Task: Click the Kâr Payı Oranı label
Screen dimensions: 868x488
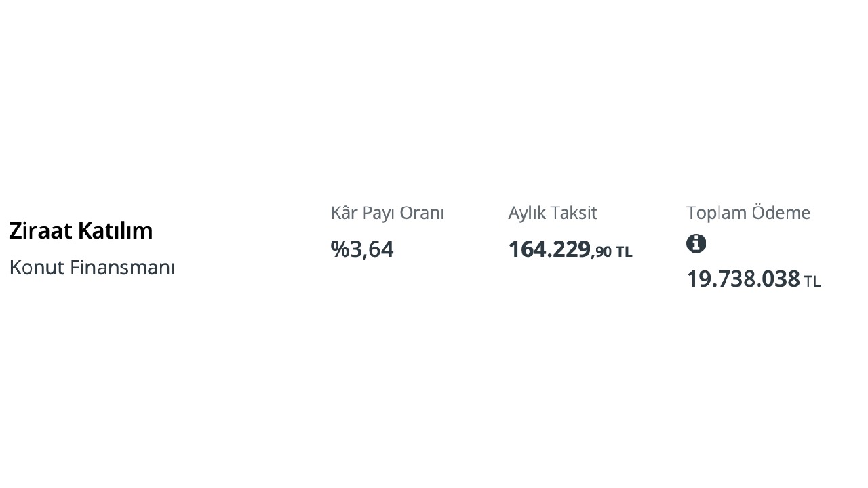Action: pos(387,213)
